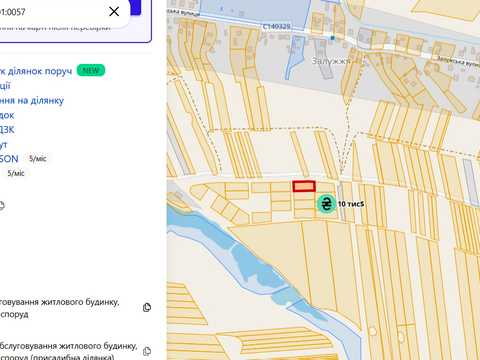Viewport: 480px width, 360px height.
Task: Open the link ending in 'док'
Action: pyautogui.click(x=7, y=115)
